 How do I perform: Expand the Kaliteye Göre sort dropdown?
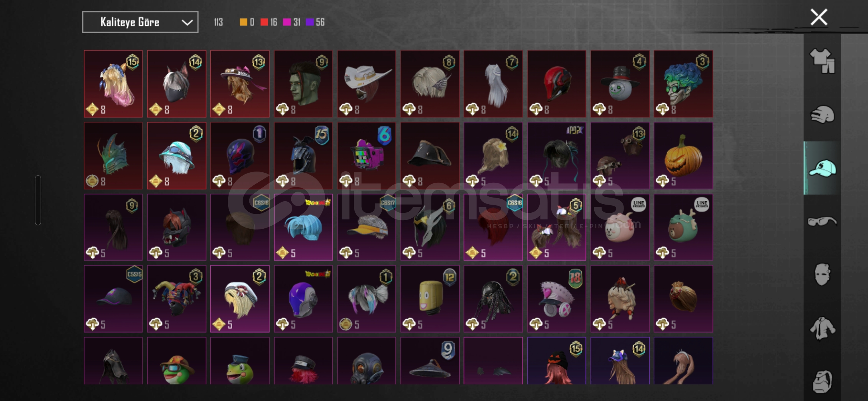click(140, 22)
